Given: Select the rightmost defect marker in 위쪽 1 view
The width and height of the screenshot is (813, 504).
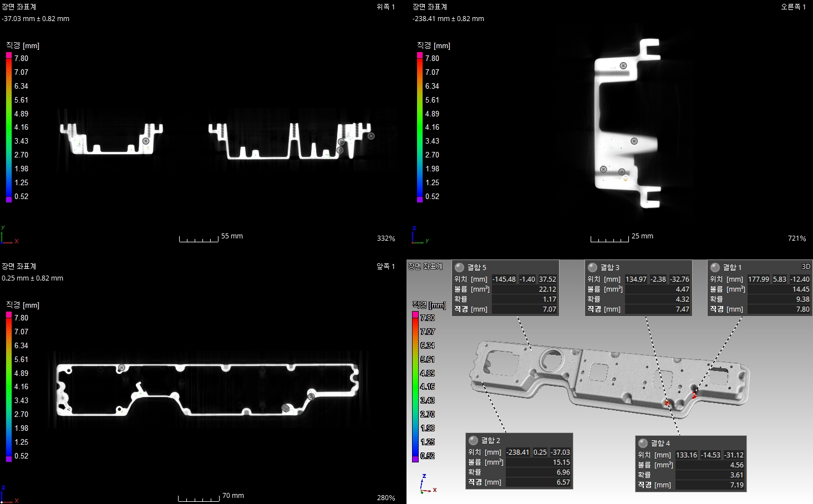Looking at the screenshot, I should coord(371,136).
